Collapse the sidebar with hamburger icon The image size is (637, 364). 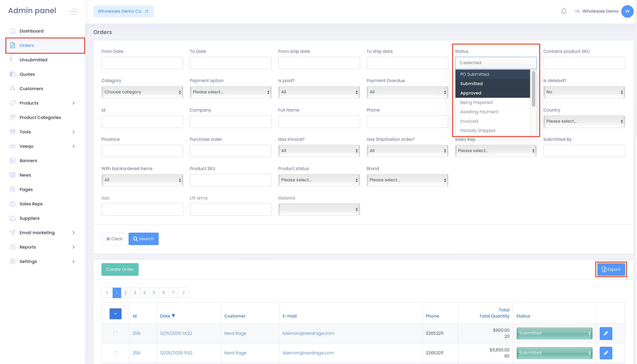[73, 12]
